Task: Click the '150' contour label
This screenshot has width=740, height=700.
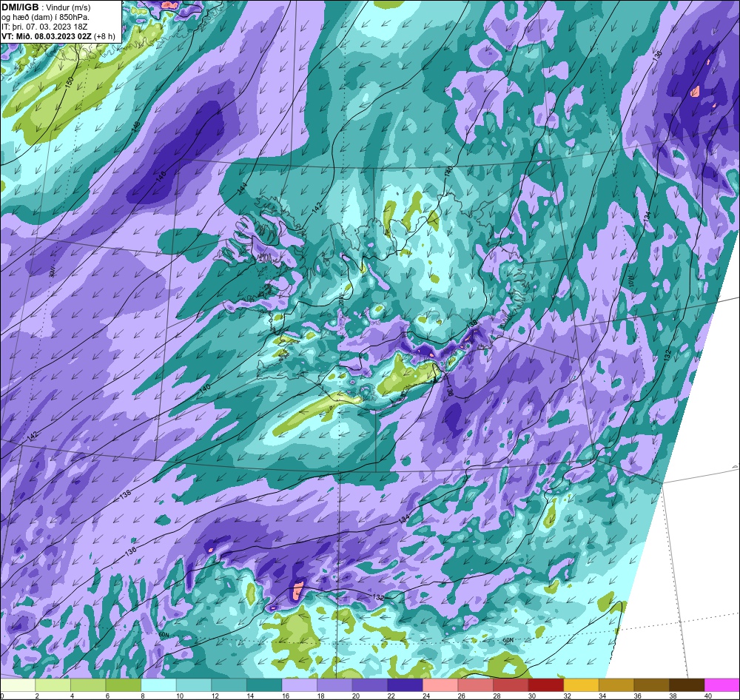Action: 69,82
